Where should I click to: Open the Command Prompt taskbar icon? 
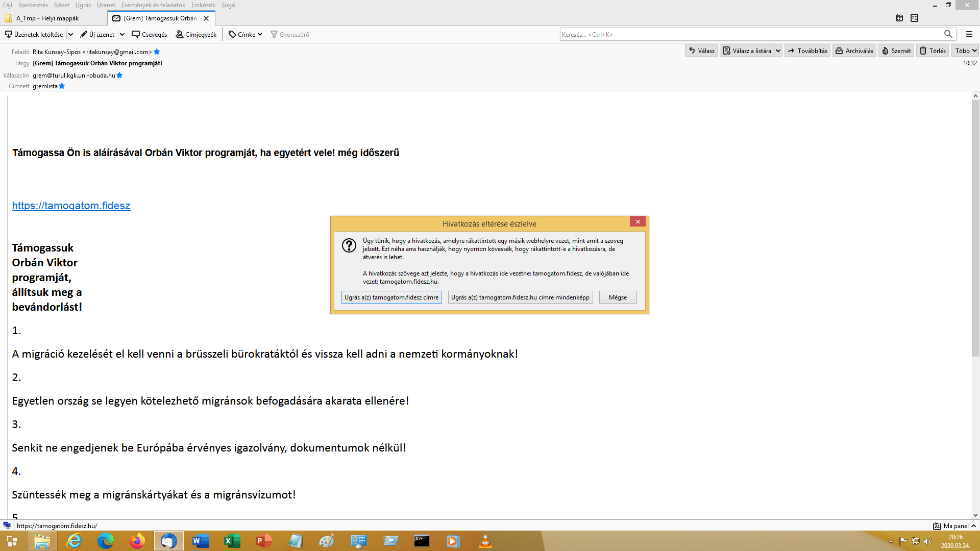click(x=422, y=541)
